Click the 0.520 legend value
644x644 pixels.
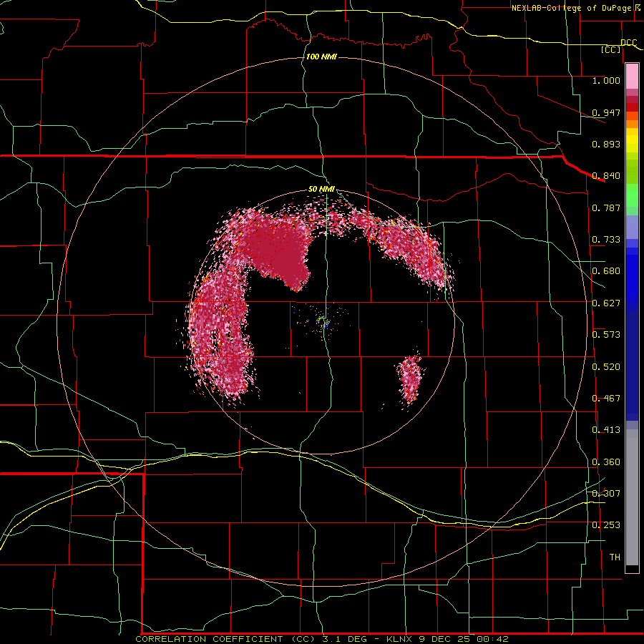coord(606,367)
